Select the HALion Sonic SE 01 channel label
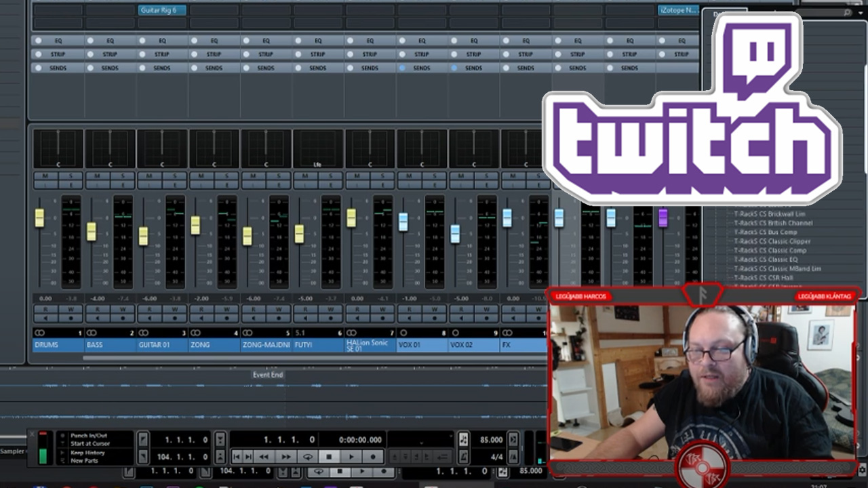Screen dimensions: 868x488 [x=370, y=345]
